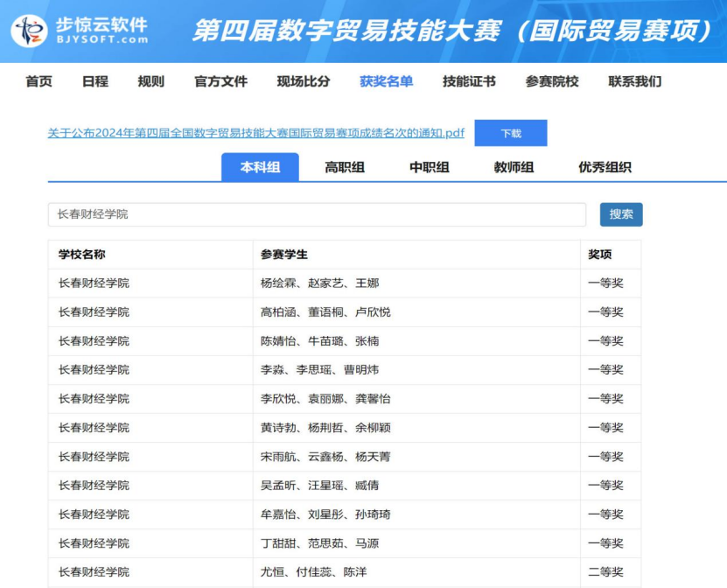Image resolution: width=727 pixels, height=588 pixels.
Task: Click the 参赛学生 column header
Action: pyautogui.click(x=284, y=255)
